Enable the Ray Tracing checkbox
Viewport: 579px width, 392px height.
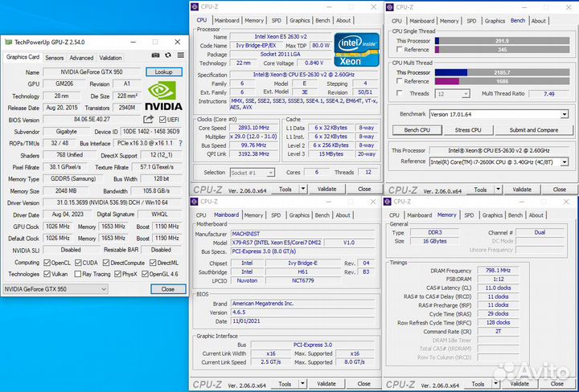coord(77,274)
